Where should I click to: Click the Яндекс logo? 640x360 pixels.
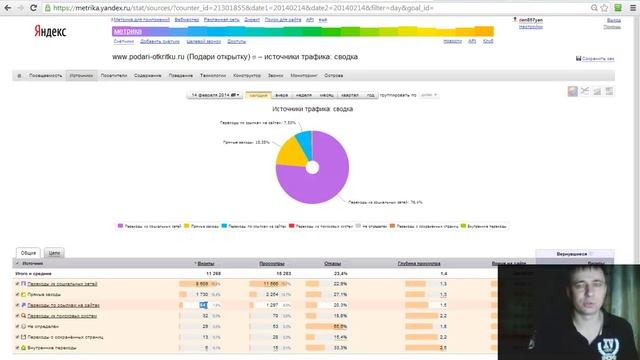pos(50,31)
